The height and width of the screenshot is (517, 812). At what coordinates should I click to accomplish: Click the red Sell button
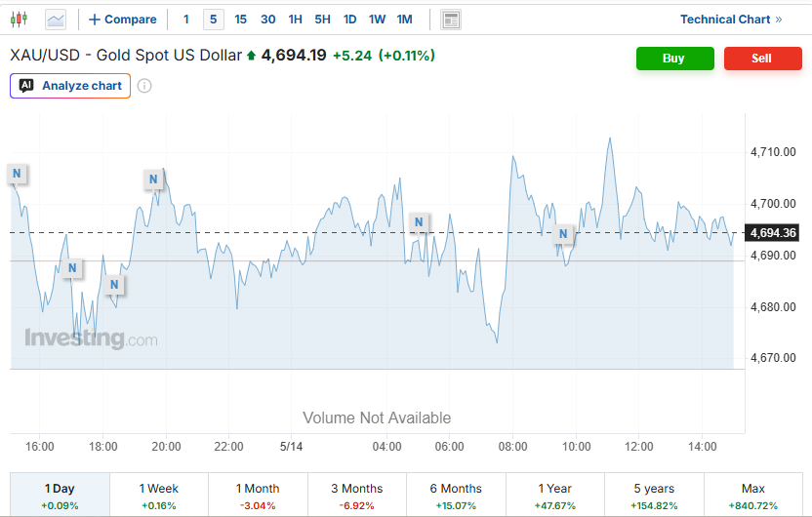[x=763, y=59]
